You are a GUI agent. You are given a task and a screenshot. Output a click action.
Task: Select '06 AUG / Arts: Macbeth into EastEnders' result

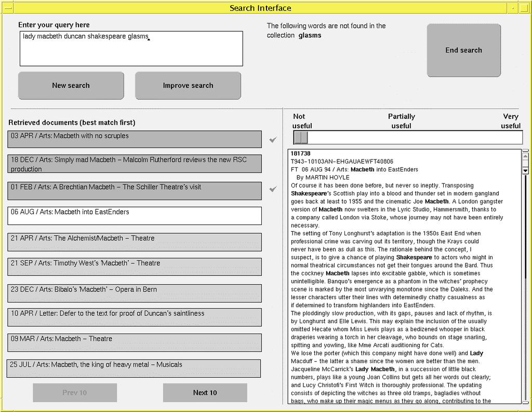135,216
